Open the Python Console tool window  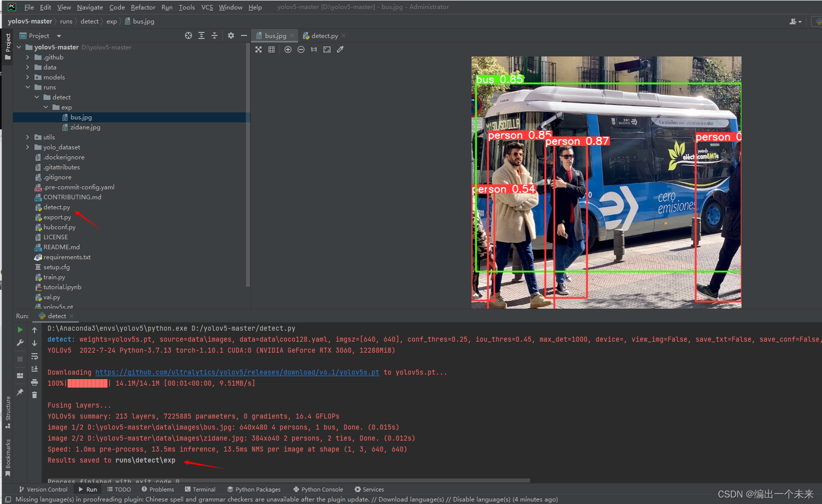pos(318,490)
